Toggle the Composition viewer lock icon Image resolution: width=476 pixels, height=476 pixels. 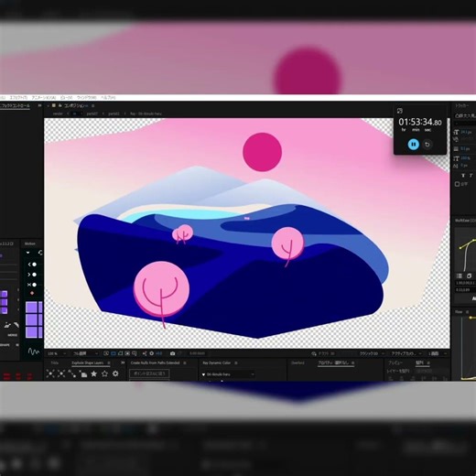pyautogui.click(x=60, y=105)
